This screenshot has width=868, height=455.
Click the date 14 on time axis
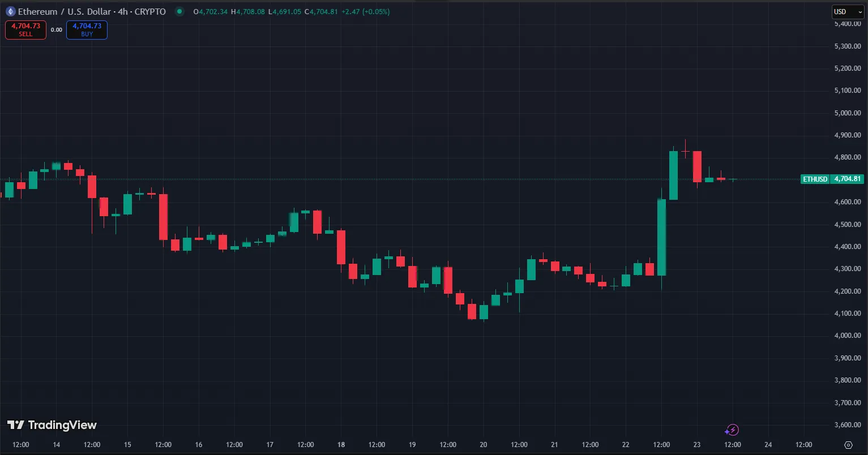click(57, 445)
